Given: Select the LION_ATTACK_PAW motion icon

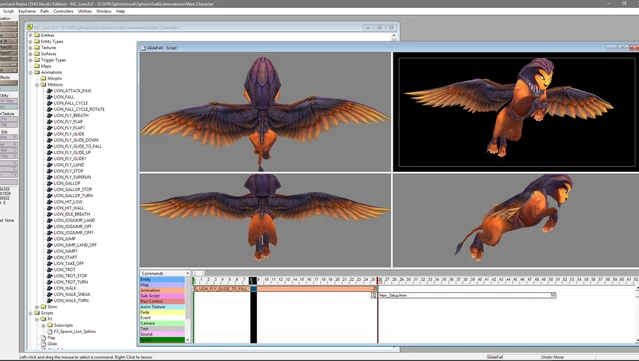Looking at the screenshot, I should tap(50, 91).
